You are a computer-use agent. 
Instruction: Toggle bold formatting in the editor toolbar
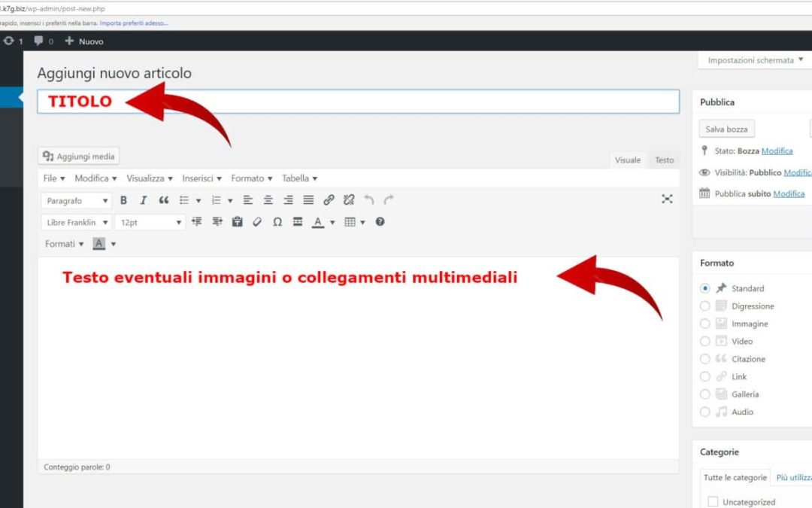tap(123, 200)
